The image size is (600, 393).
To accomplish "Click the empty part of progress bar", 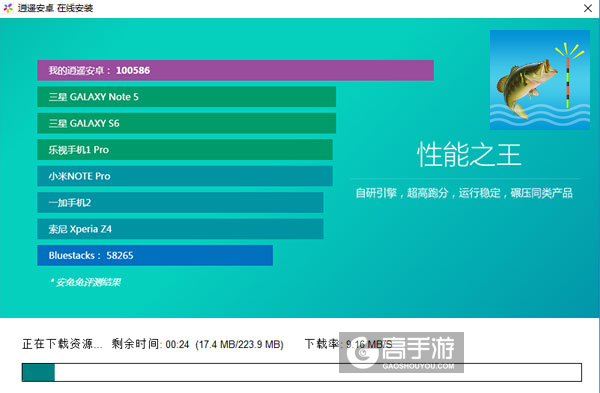I will (x=318, y=372).
